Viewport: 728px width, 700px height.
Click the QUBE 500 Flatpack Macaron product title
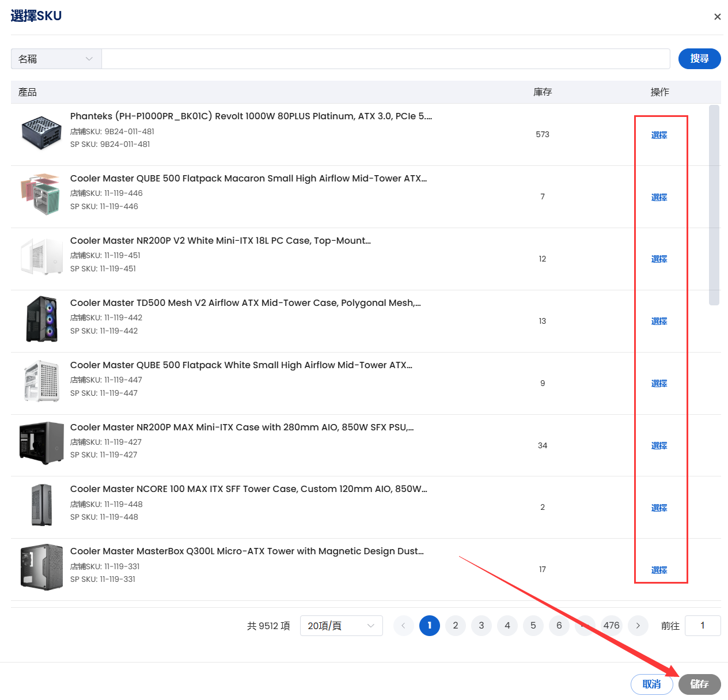249,179
